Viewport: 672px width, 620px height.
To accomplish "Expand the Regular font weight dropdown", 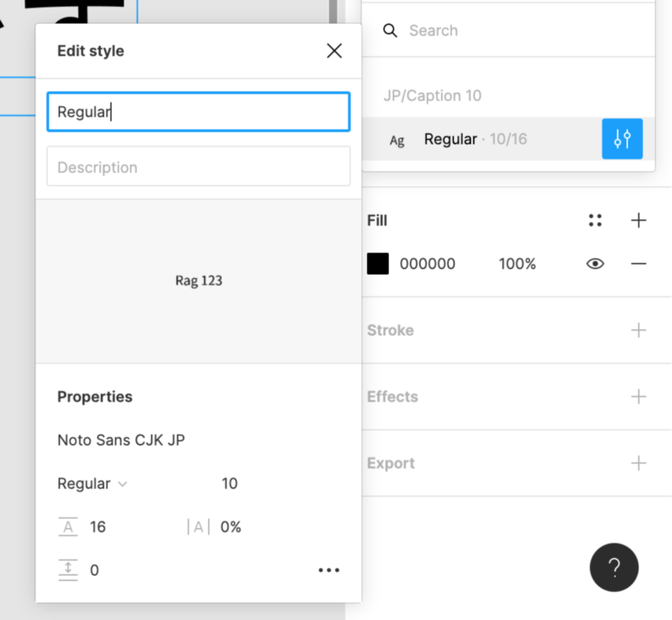I will coord(92,484).
